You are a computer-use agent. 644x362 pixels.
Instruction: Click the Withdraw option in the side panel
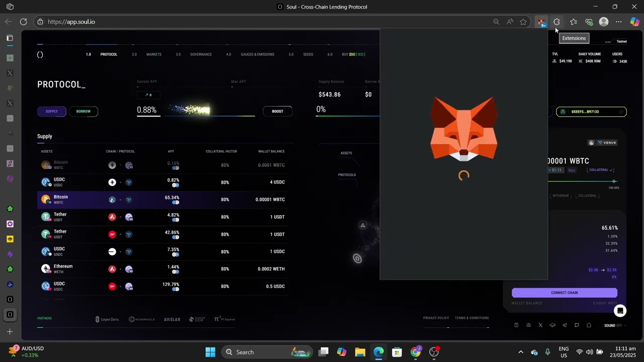click(560, 196)
